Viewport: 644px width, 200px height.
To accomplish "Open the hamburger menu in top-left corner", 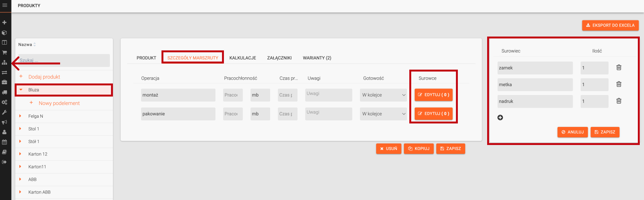I will 5,5.
